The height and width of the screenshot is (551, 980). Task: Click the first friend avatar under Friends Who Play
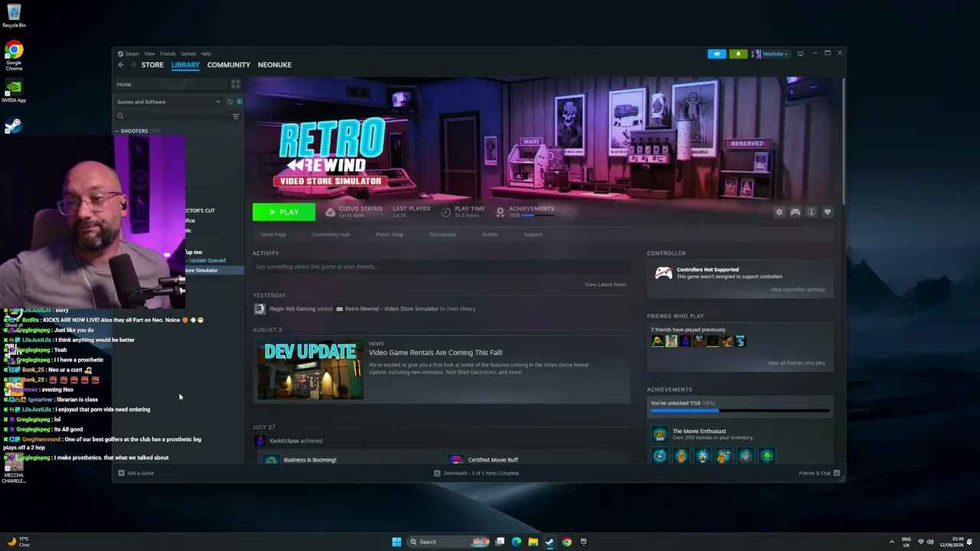[657, 341]
